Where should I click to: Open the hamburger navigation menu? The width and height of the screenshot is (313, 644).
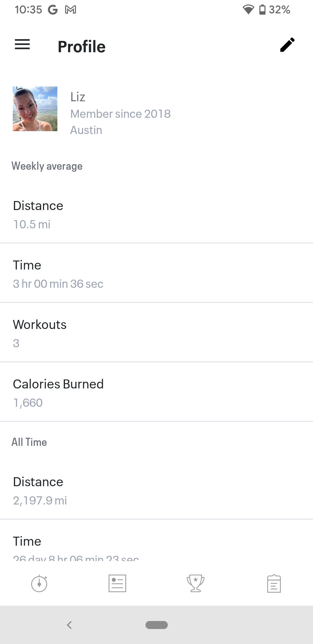coord(22,44)
